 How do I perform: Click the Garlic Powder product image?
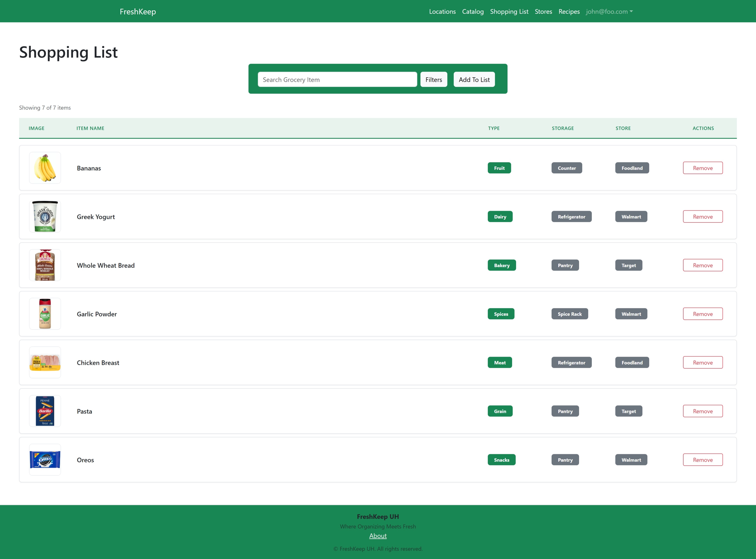point(45,314)
